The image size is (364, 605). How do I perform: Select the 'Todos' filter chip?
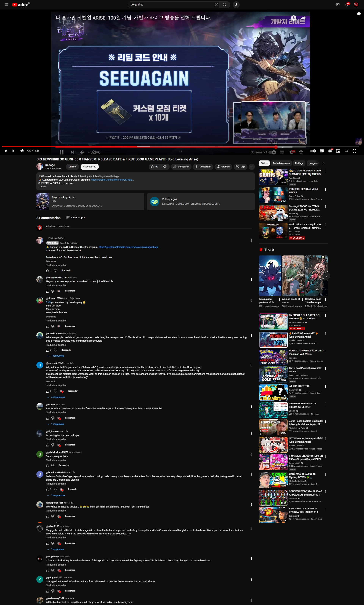264,163
